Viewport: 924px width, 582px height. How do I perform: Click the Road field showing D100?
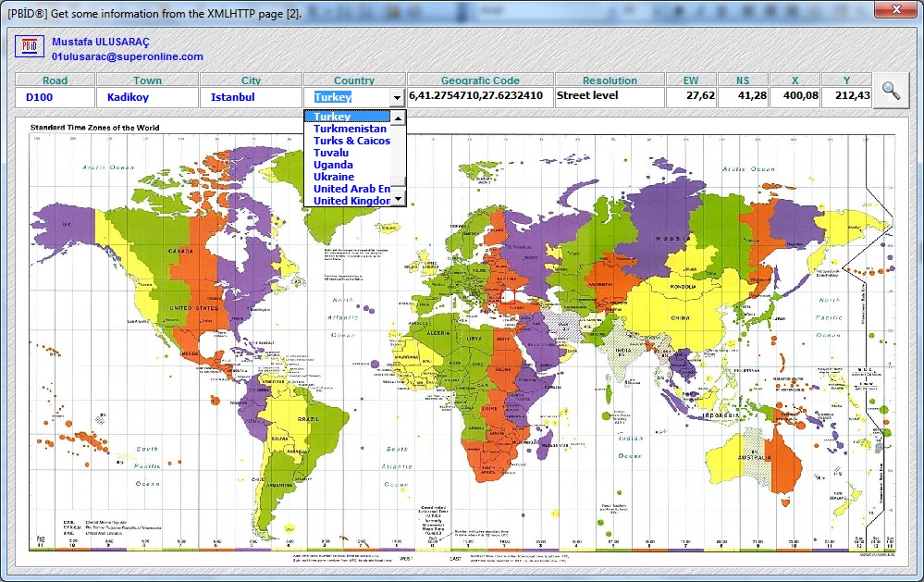[x=54, y=96]
